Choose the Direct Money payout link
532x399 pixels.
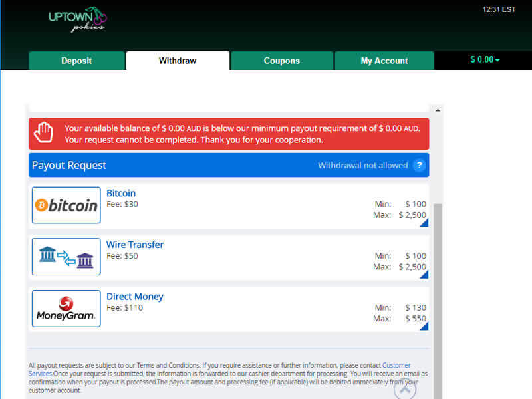click(x=135, y=296)
